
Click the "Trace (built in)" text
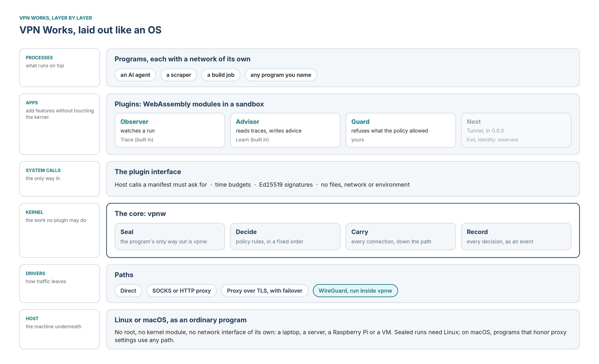point(137,139)
